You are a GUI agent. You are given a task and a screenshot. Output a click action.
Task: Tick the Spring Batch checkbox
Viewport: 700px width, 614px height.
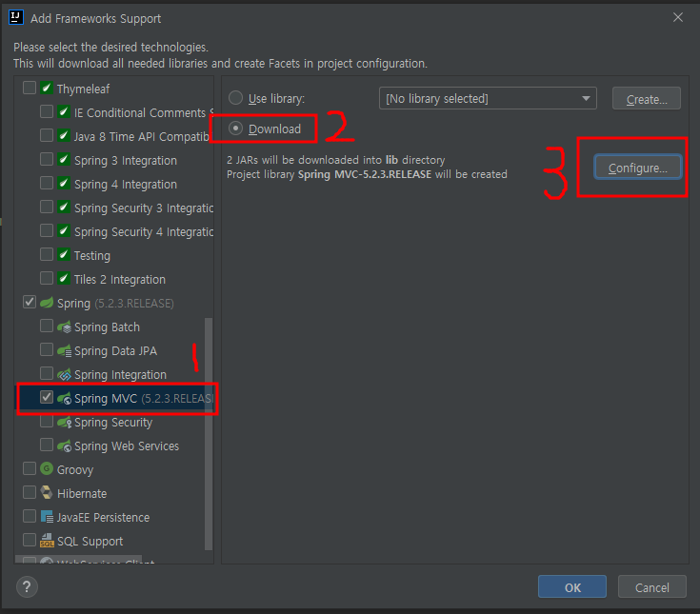(x=47, y=326)
